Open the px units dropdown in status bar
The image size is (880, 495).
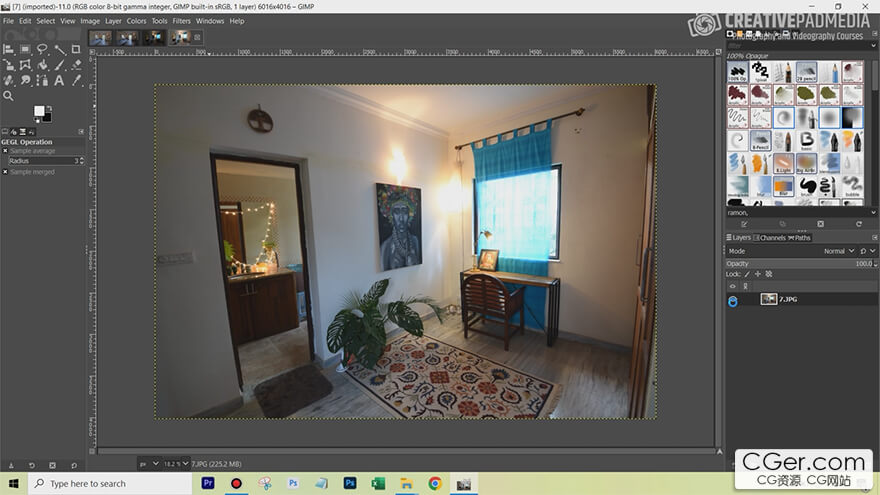(147, 464)
